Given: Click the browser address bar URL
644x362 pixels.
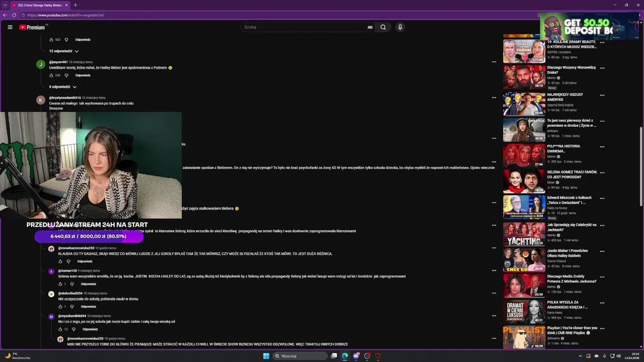Looking at the screenshot, I should tap(65, 15).
